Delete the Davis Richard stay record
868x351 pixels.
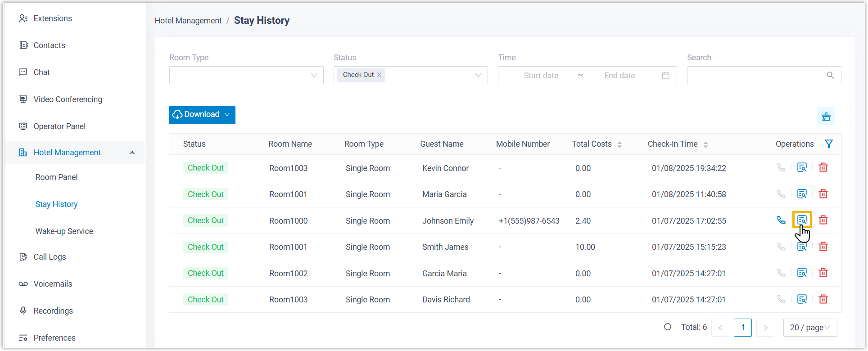tap(823, 299)
